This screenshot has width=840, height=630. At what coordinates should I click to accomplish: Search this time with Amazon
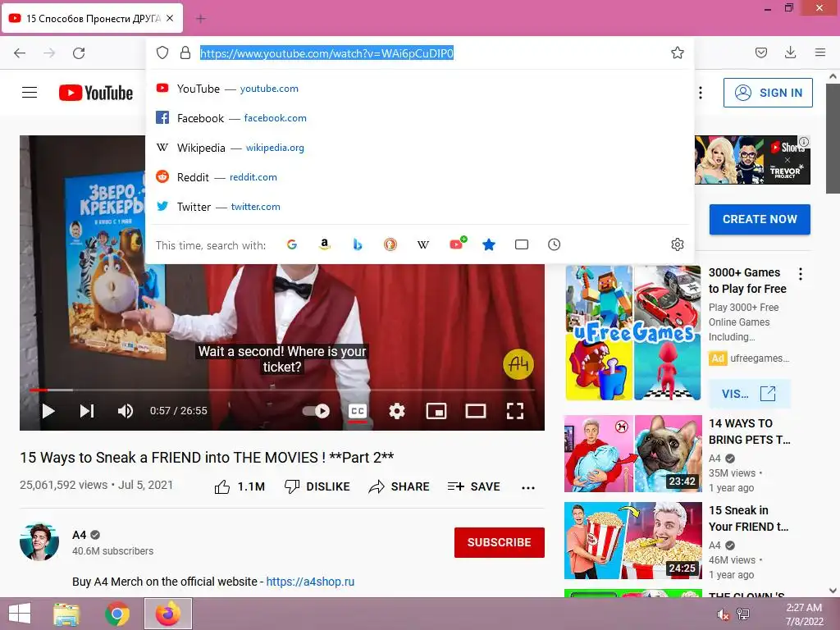point(325,244)
